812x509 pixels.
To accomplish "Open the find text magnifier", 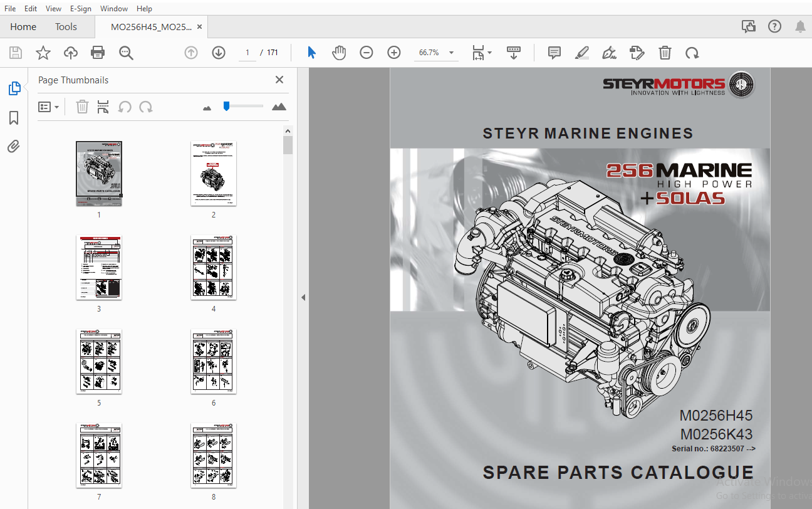I will click(x=126, y=53).
